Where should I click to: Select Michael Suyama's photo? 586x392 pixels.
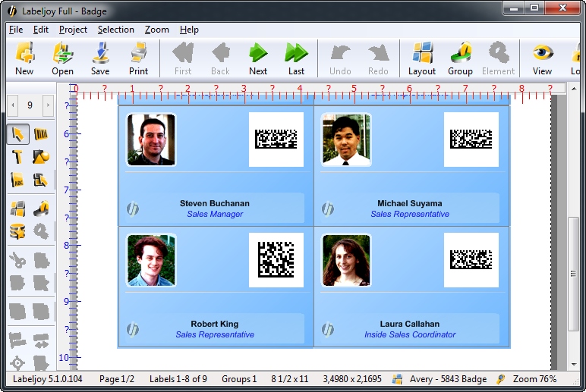coord(346,140)
